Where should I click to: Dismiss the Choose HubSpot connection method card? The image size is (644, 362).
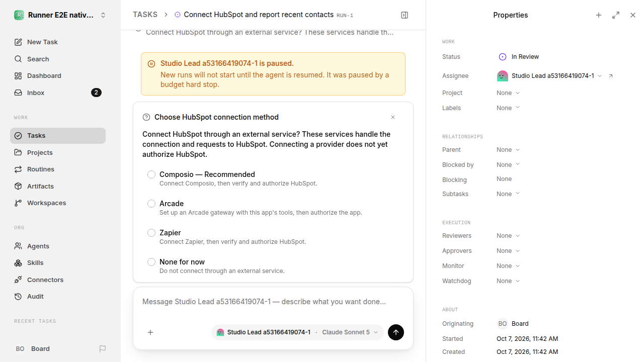pos(393,117)
